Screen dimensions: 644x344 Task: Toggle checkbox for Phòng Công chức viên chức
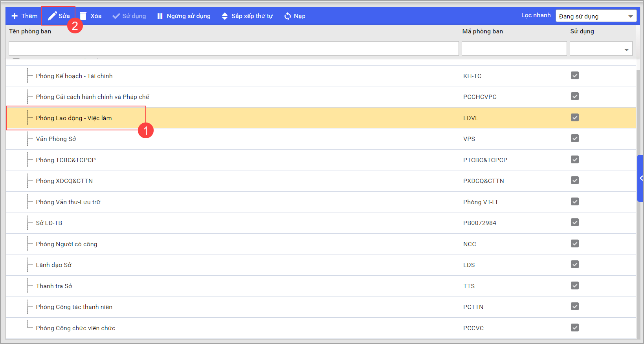pyautogui.click(x=575, y=328)
